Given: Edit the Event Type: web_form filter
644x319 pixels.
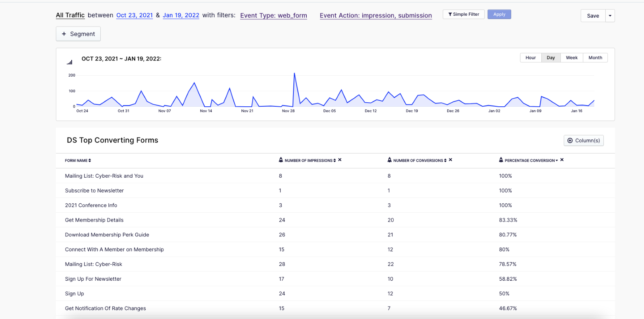Looking at the screenshot, I should point(273,16).
